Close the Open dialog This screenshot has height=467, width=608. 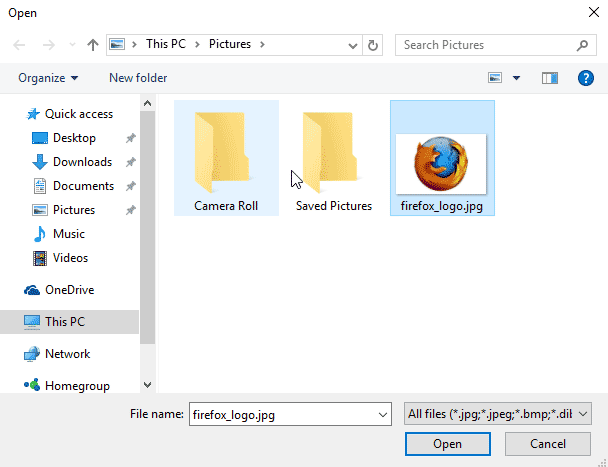[594, 12]
